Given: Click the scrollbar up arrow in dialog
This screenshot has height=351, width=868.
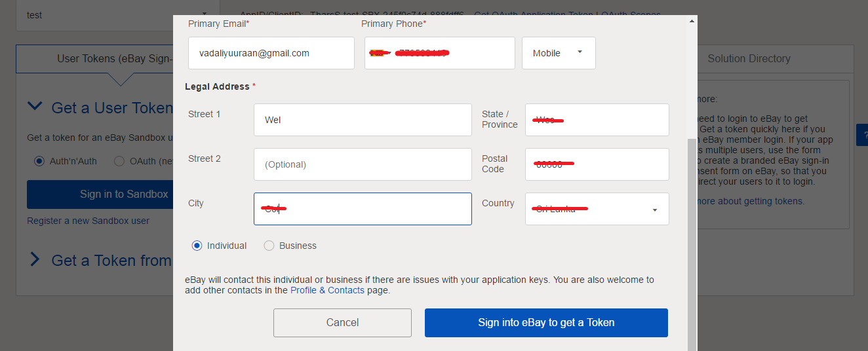Looking at the screenshot, I should [692, 21].
